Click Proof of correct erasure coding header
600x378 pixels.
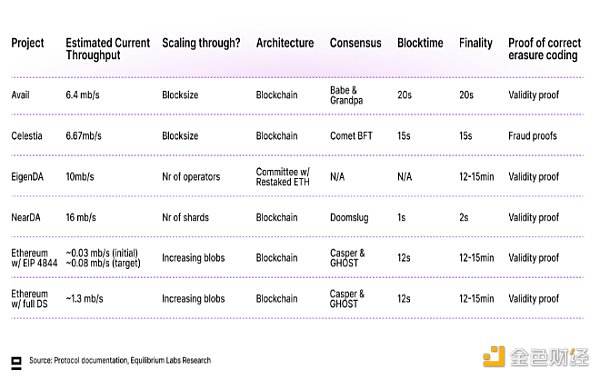coord(545,49)
